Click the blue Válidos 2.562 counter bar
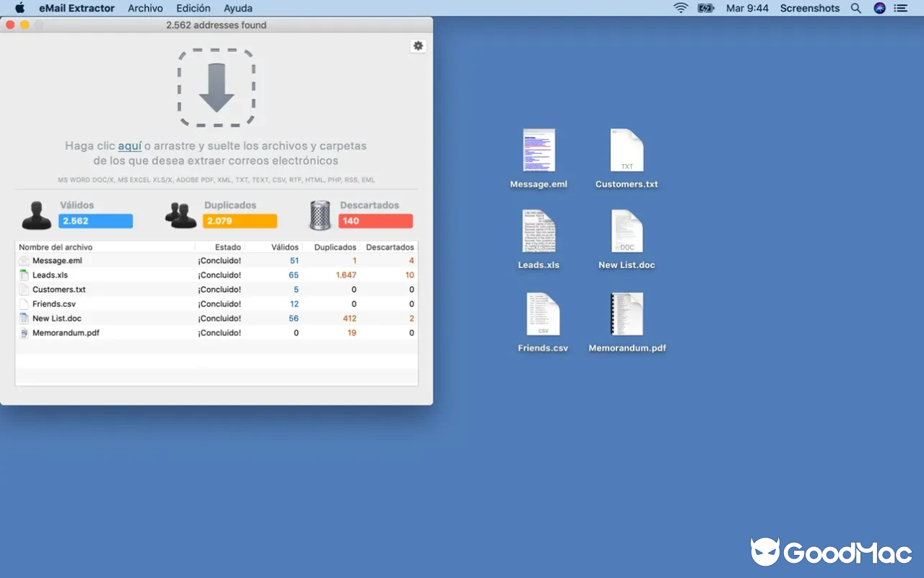Viewport: 924px width, 578px height. 95,221
